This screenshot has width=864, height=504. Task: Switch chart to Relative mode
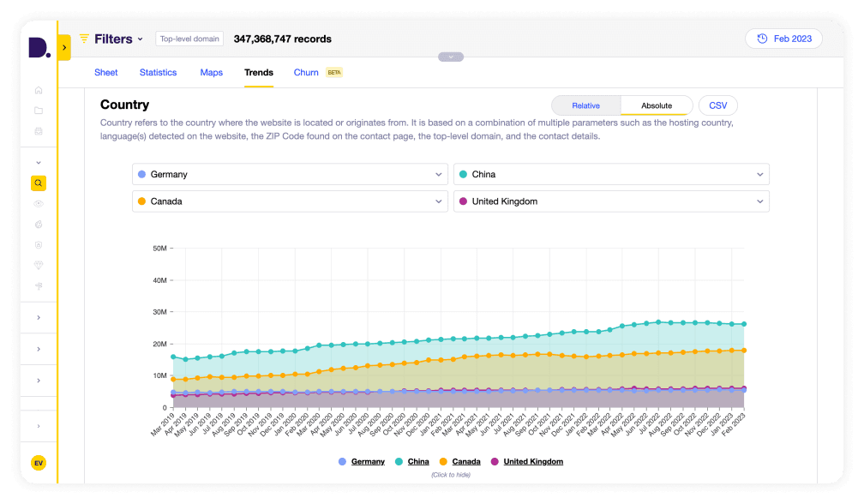(x=585, y=105)
